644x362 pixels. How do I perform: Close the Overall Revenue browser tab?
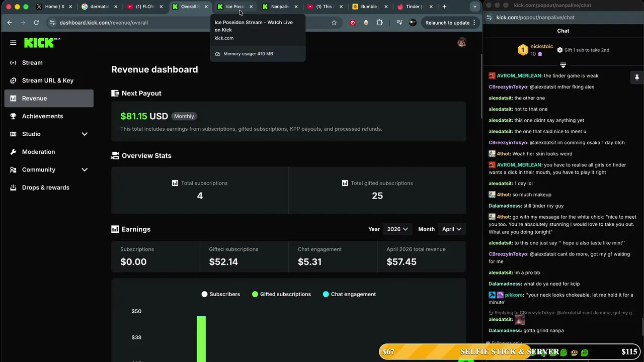tap(206, 7)
